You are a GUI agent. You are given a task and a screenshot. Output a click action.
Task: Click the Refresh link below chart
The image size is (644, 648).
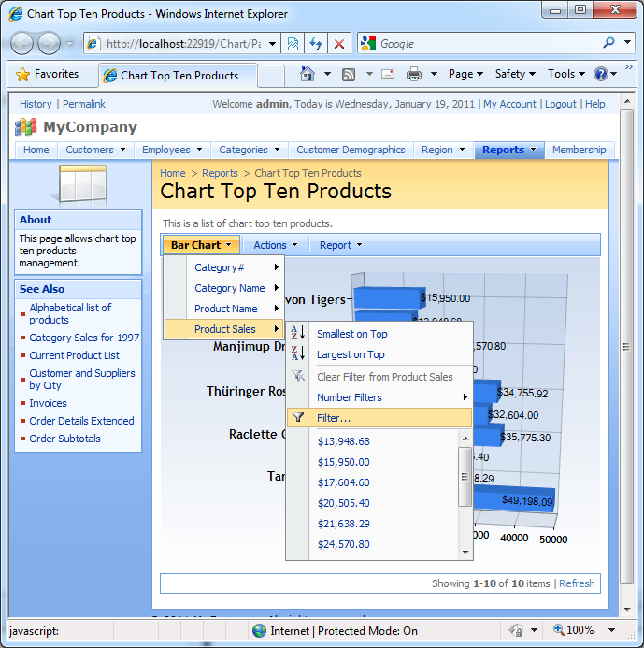point(577,583)
